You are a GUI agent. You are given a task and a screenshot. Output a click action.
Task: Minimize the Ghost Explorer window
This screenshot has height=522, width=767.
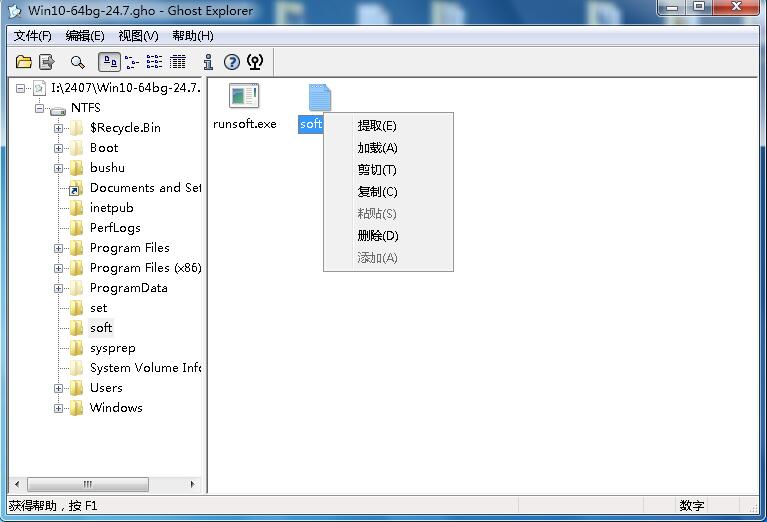point(673,7)
